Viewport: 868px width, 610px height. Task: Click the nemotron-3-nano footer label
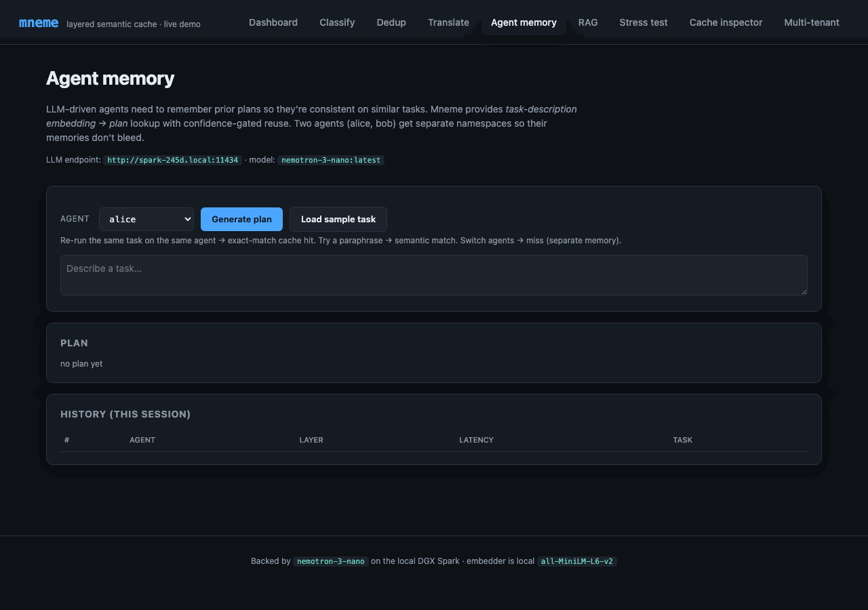pyautogui.click(x=331, y=561)
